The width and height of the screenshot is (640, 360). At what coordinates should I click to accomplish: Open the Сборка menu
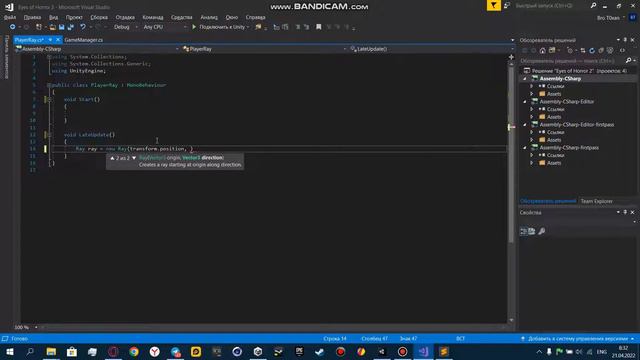point(99,17)
